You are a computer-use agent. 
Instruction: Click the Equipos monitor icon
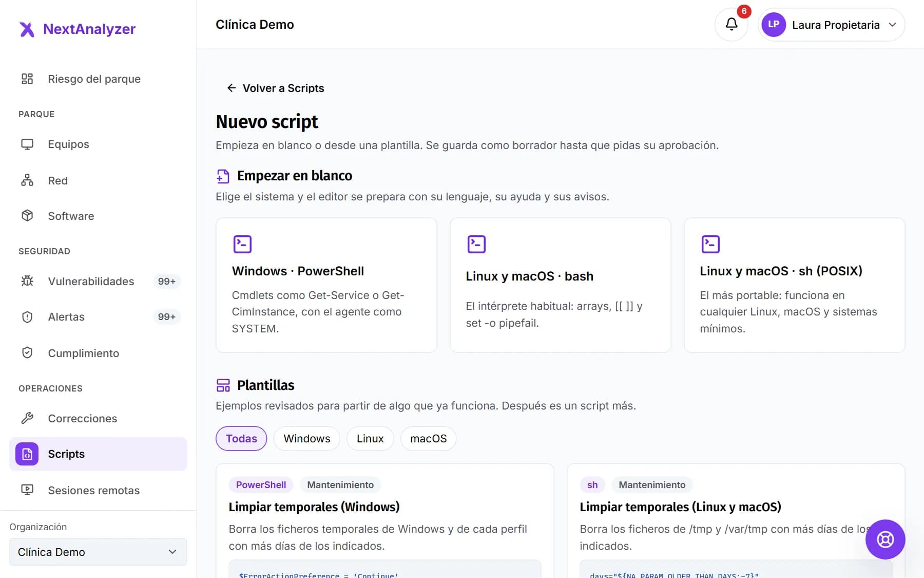tap(27, 144)
